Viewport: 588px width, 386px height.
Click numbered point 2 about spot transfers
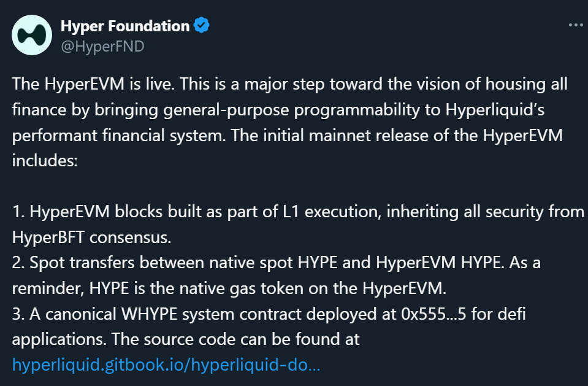click(x=277, y=275)
